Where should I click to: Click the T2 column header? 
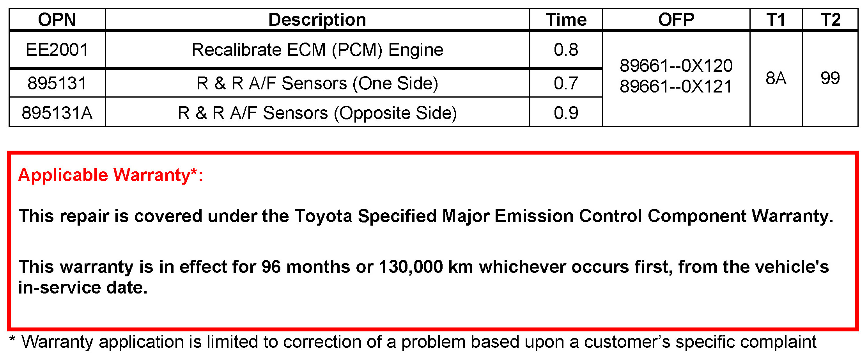click(x=830, y=20)
